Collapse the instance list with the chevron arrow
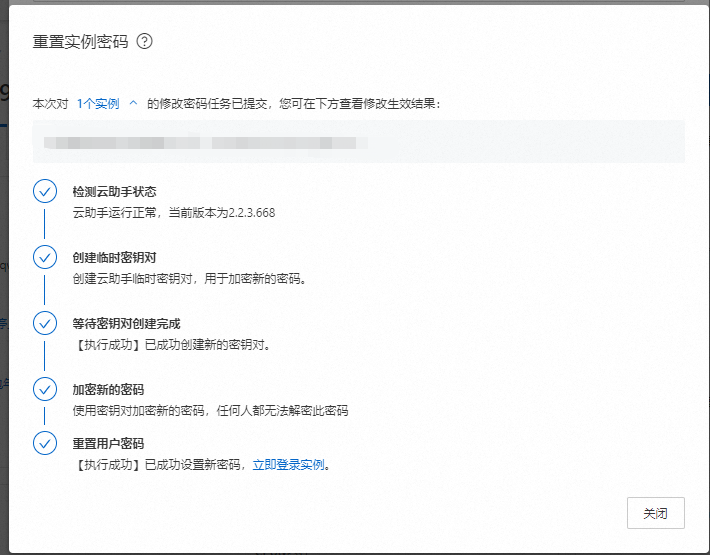The height and width of the screenshot is (555, 710). point(133,103)
